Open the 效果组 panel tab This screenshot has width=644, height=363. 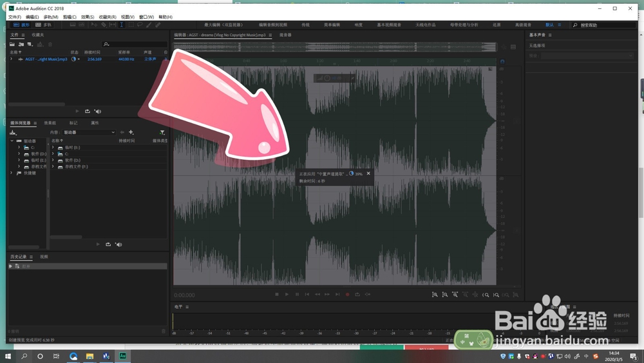(50, 123)
